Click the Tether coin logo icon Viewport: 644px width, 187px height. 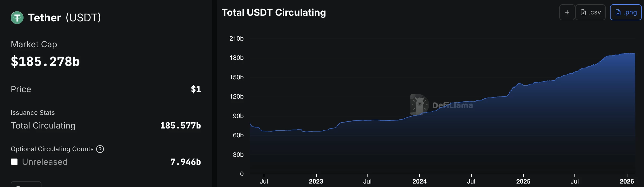(x=17, y=17)
